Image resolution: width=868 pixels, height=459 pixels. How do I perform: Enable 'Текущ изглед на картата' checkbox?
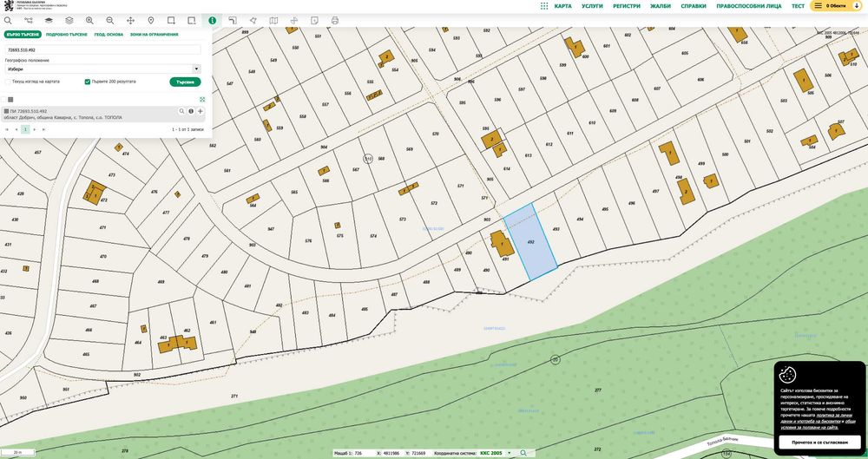pos(8,82)
